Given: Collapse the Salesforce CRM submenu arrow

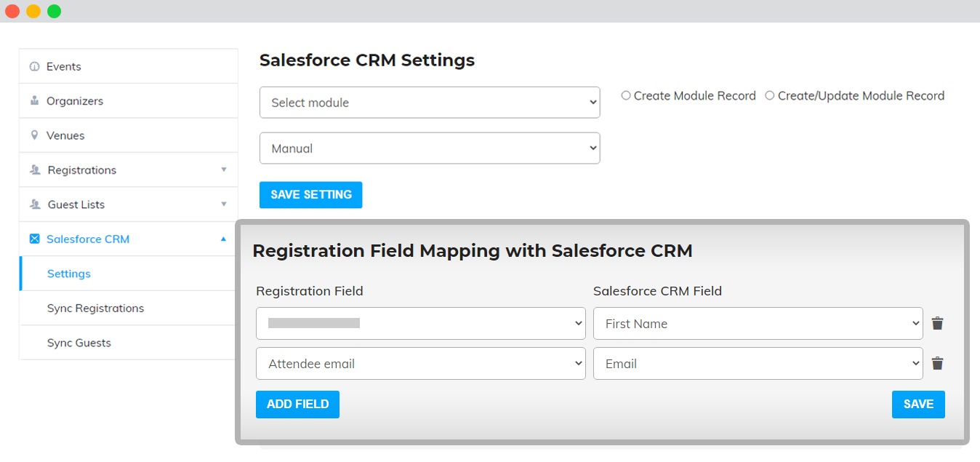Looking at the screenshot, I should click(x=224, y=239).
